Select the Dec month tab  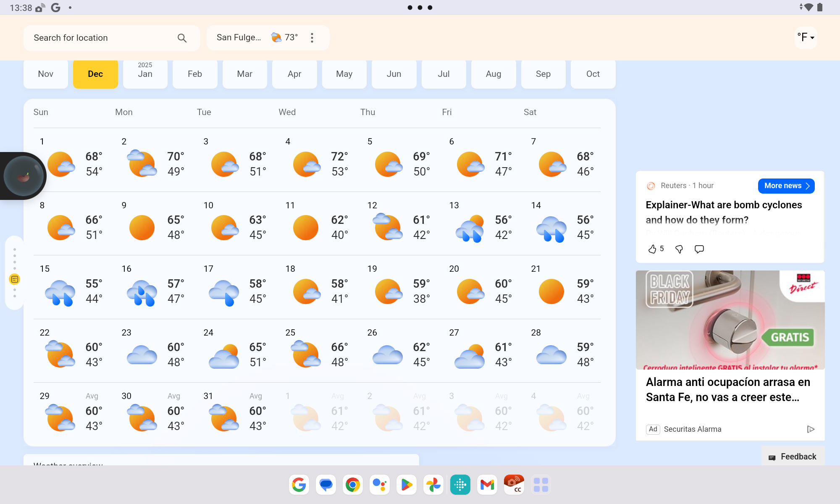95,74
